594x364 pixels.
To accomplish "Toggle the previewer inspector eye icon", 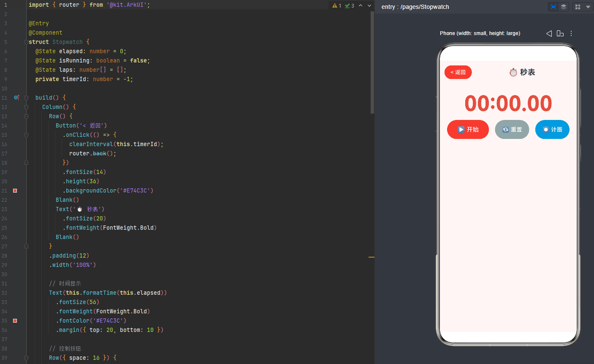I will click(553, 7).
